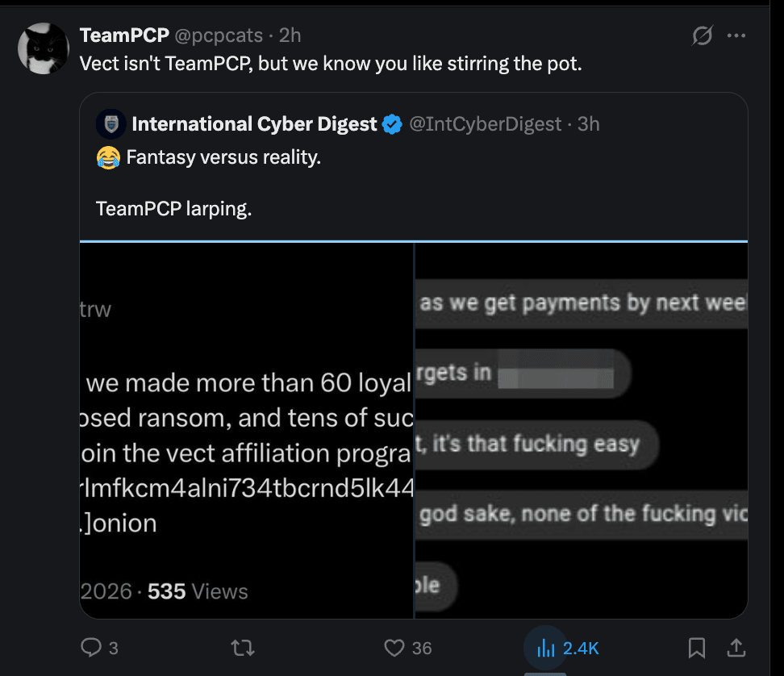The width and height of the screenshot is (784, 676).
Task: Open the quoted post's 3h timestamp
Action: tap(589, 123)
